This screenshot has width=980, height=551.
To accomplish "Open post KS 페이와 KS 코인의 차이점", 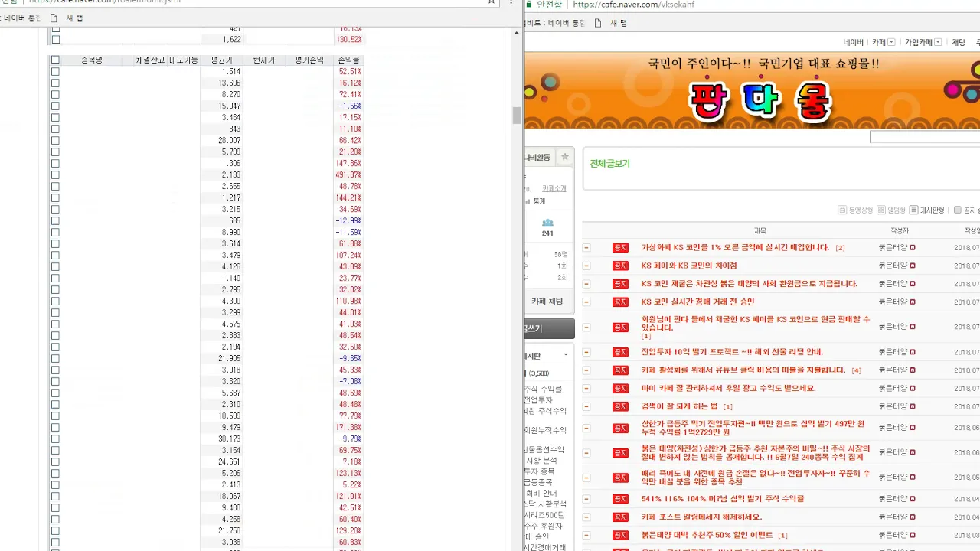I will tap(689, 266).
